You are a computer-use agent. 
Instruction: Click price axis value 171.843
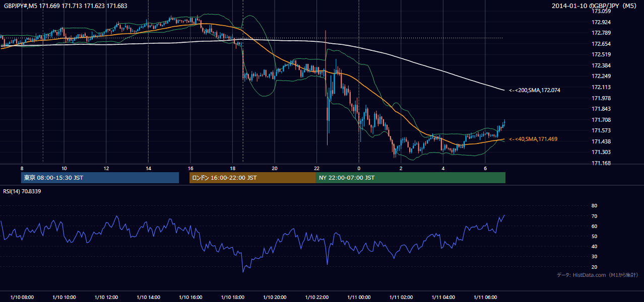tap(601, 109)
